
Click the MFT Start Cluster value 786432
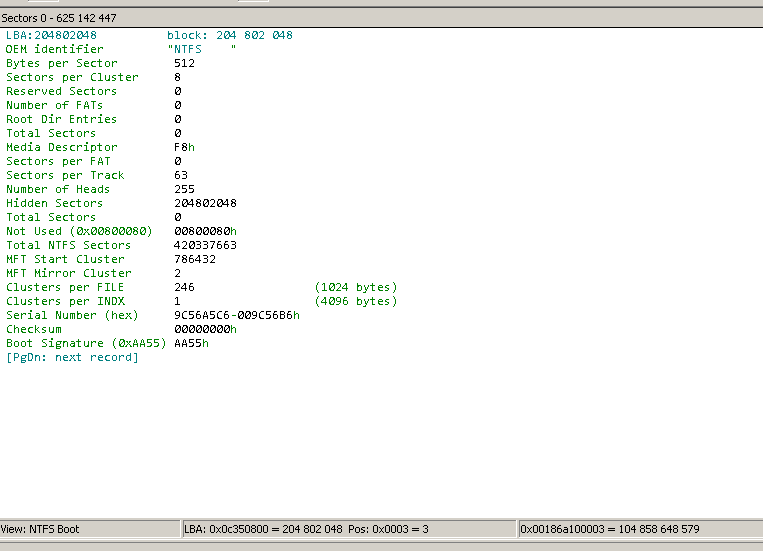click(195, 259)
